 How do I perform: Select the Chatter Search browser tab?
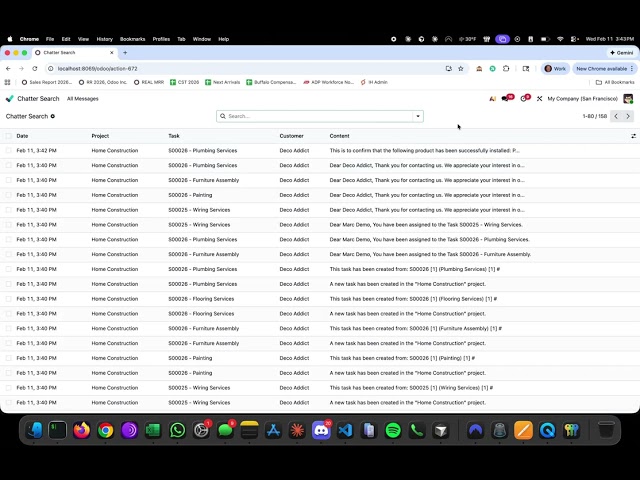(73, 53)
